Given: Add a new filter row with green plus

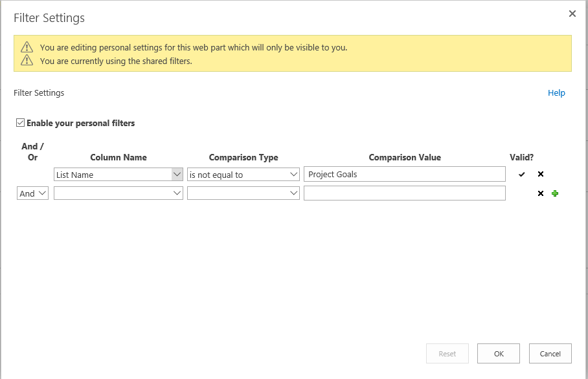Looking at the screenshot, I should [555, 193].
